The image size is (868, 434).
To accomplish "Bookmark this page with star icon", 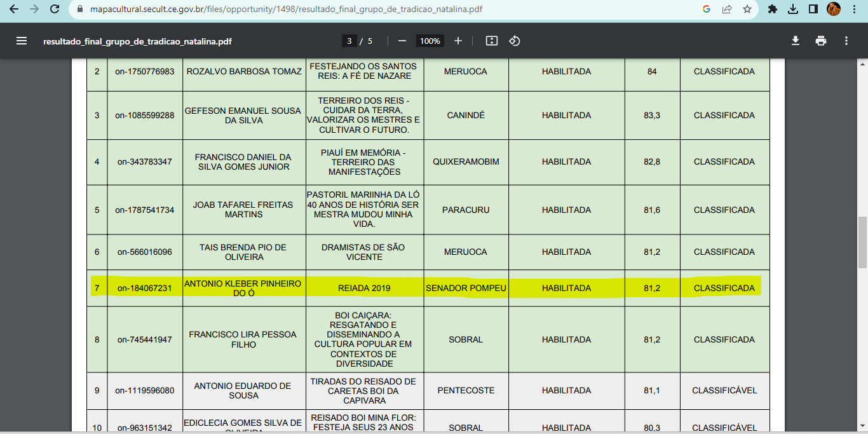I will tap(747, 10).
